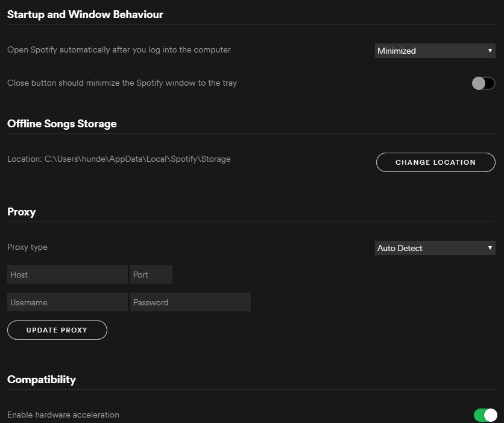Image resolution: width=504 pixels, height=423 pixels.
Task: Click the Update Proxy button
Action: click(x=57, y=330)
